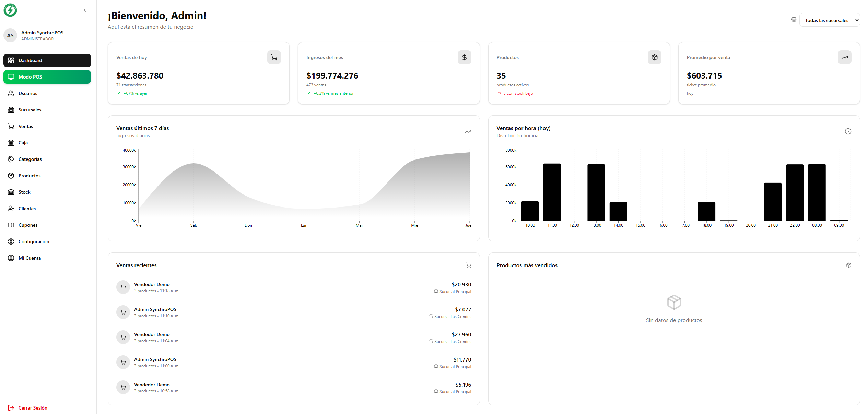
Task: Click the SynchroPOS logo icon
Action: (x=10, y=10)
